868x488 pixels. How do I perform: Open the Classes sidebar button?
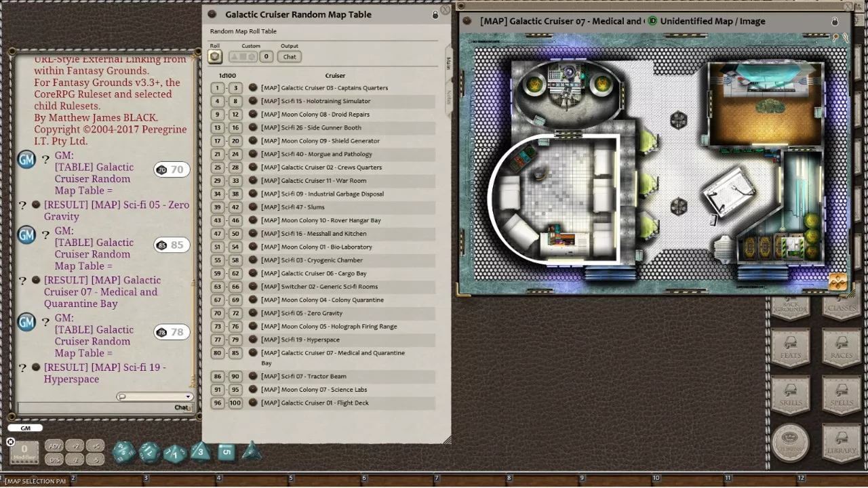click(x=842, y=309)
